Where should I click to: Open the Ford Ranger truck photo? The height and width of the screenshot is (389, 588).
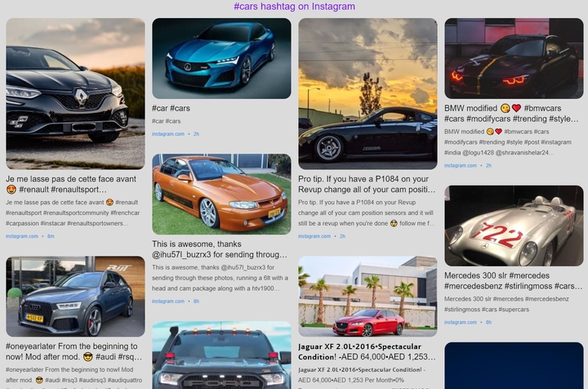click(221, 355)
